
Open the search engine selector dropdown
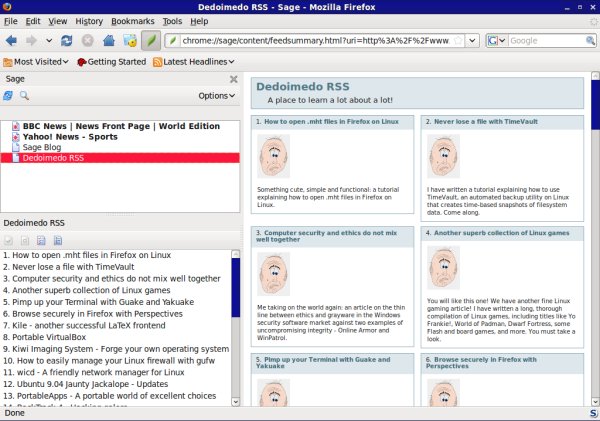pyautogui.click(x=497, y=41)
